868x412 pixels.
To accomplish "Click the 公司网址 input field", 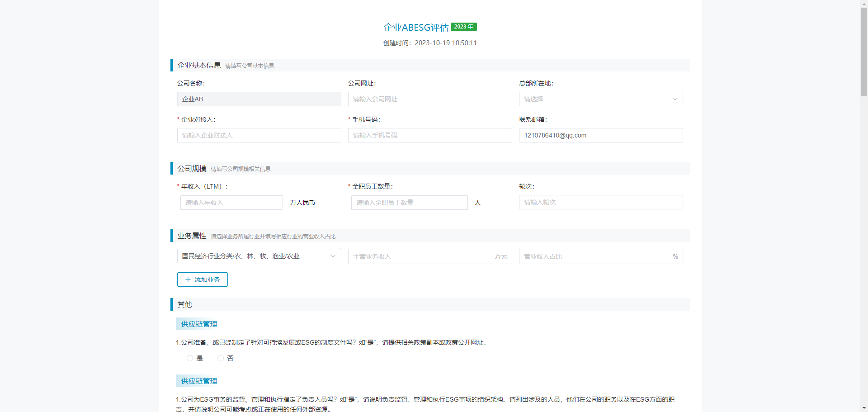I will 429,99.
